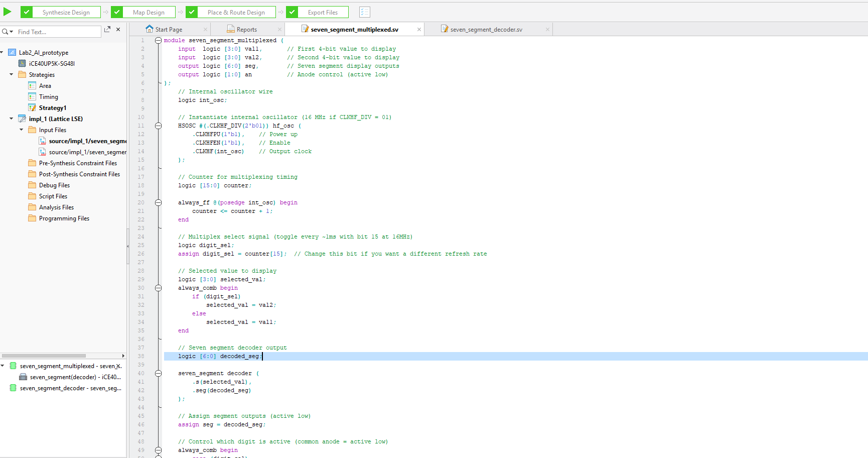This screenshot has height=458, width=868.
Task: Toggle the Map Design checkmark
Action: point(117,12)
